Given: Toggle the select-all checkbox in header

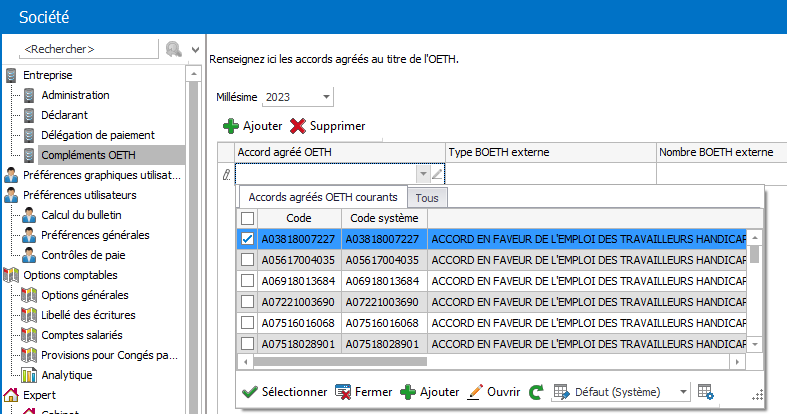Looking at the screenshot, I should (247, 218).
